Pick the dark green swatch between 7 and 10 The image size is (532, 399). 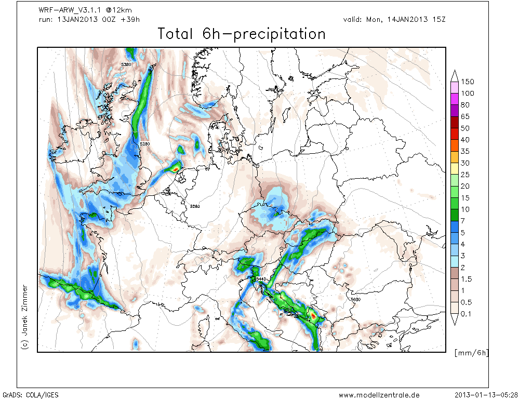pyautogui.click(x=455, y=215)
